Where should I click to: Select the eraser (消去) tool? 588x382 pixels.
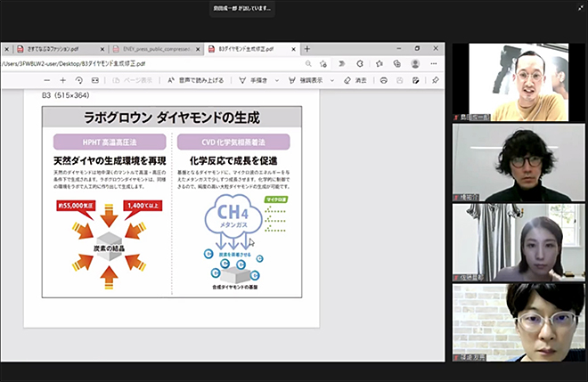pyautogui.click(x=354, y=80)
